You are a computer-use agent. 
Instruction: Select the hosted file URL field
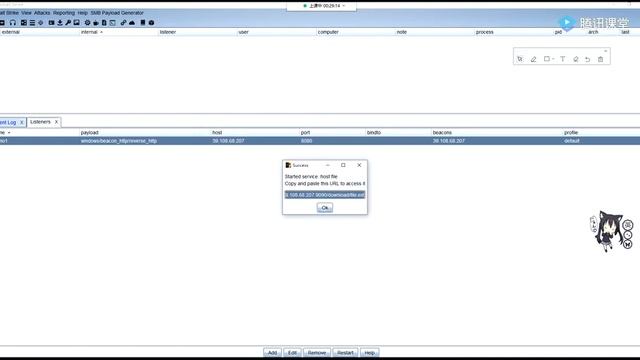click(325, 195)
